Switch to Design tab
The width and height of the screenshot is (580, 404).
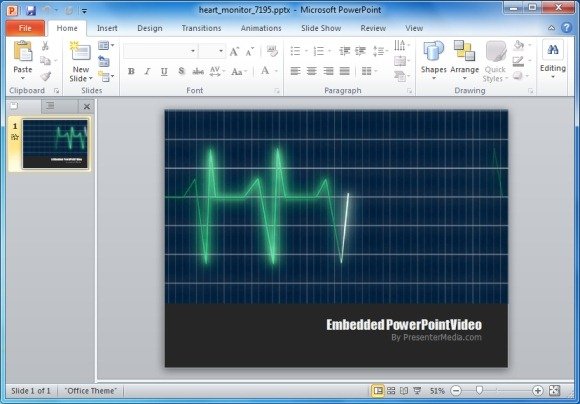149,28
